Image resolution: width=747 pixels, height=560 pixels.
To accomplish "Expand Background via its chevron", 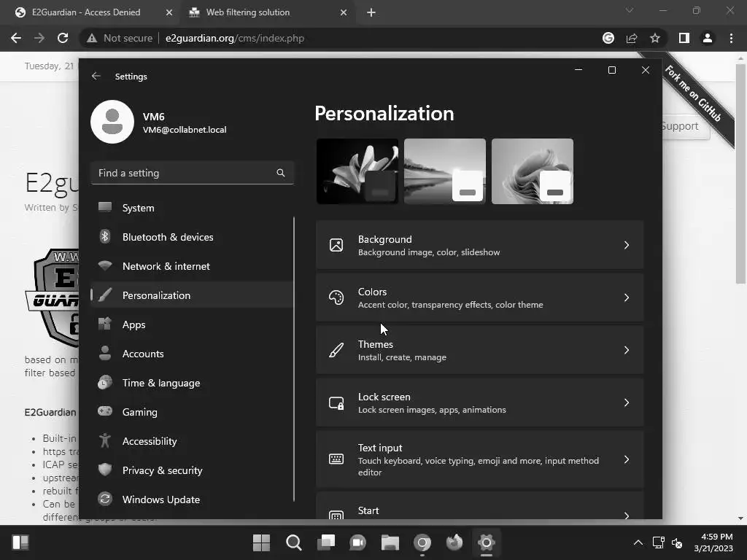I will [x=627, y=245].
